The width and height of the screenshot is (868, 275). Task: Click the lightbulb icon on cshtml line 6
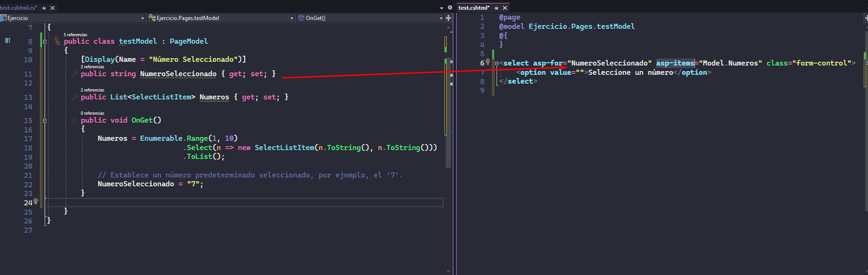pos(488,62)
